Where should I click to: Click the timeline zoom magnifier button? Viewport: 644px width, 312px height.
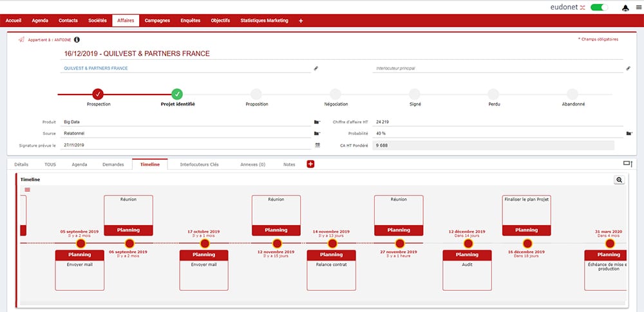tap(619, 179)
